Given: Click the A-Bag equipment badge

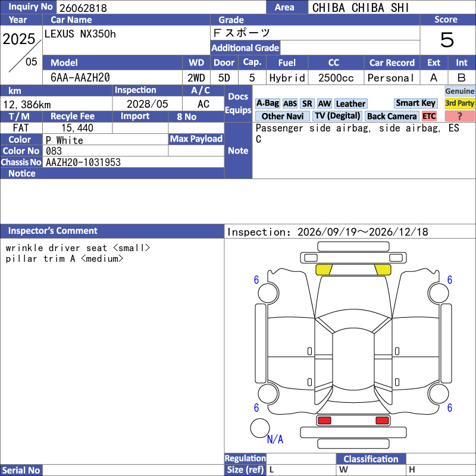Looking at the screenshot, I should [267, 104].
